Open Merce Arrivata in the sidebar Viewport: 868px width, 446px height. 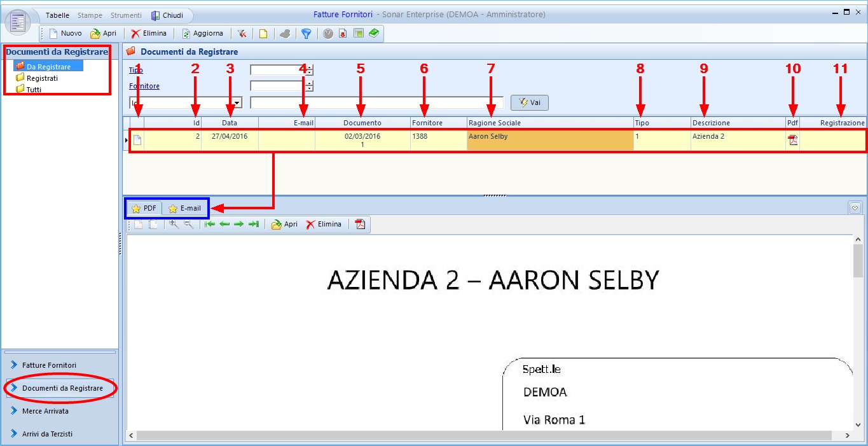pyautogui.click(x=45, y=411)
